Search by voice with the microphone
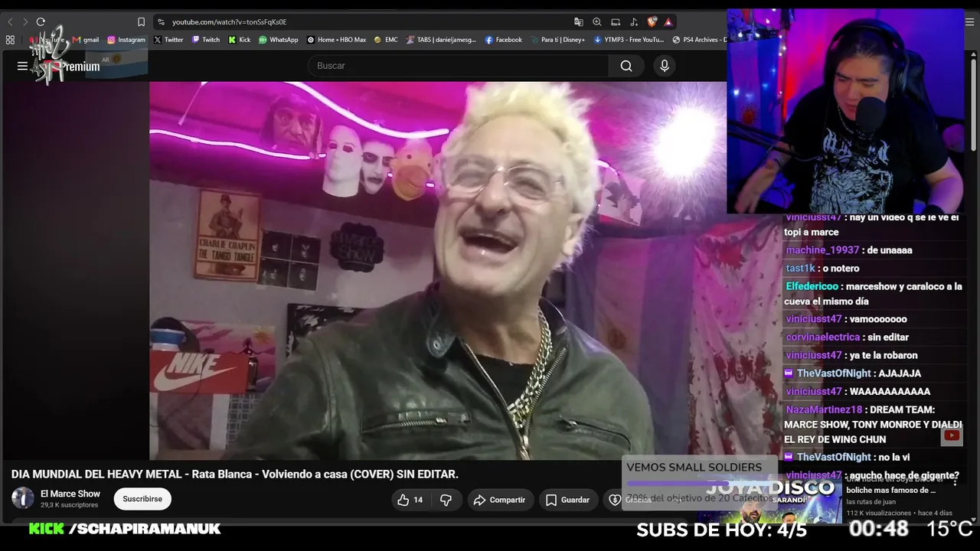The width and height of the screenshot is (980, 551). 665,66
